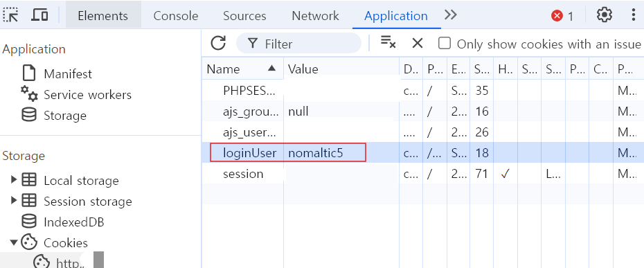The image size is (644, 268).
Task: Click the Service workers gears icon
Action: click(30, 93)
